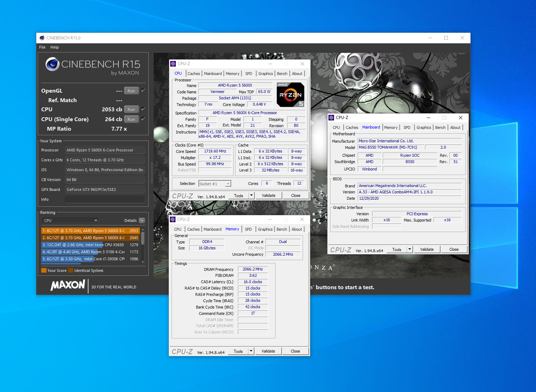Click the MAXON logo at bottom
536x392 pixels.
[x=68, y=285]
